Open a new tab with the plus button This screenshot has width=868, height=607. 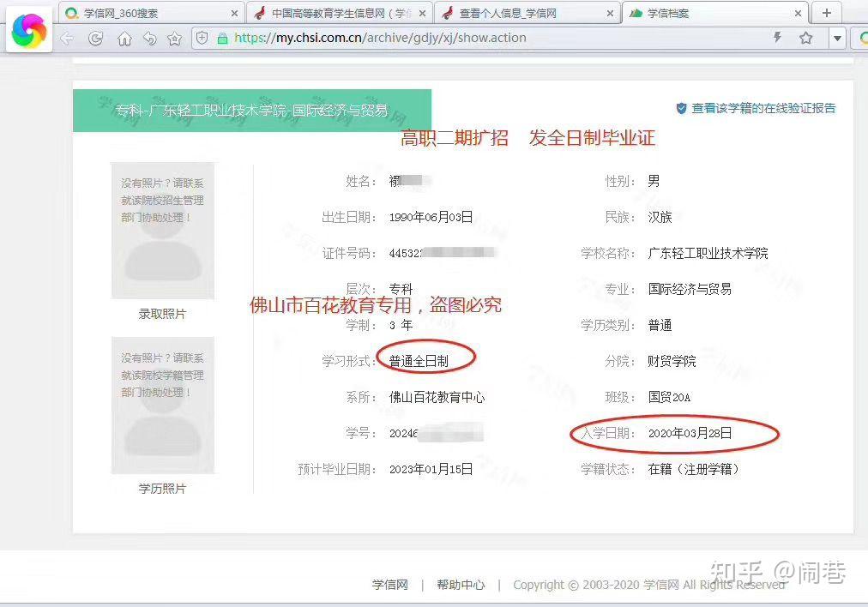[x=824, y=13]
